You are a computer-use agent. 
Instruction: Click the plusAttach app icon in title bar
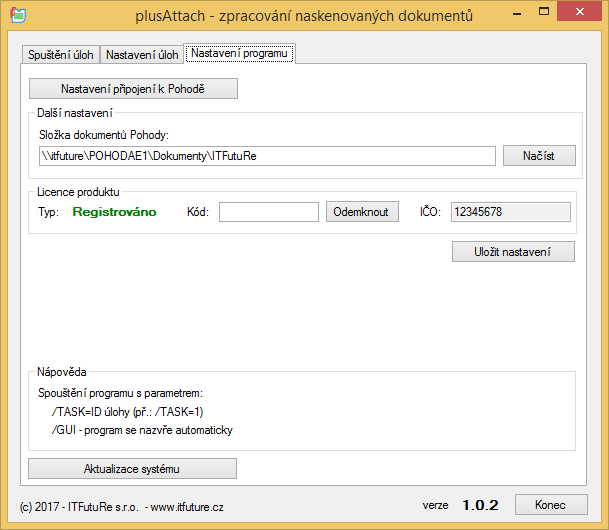[18, 16]
